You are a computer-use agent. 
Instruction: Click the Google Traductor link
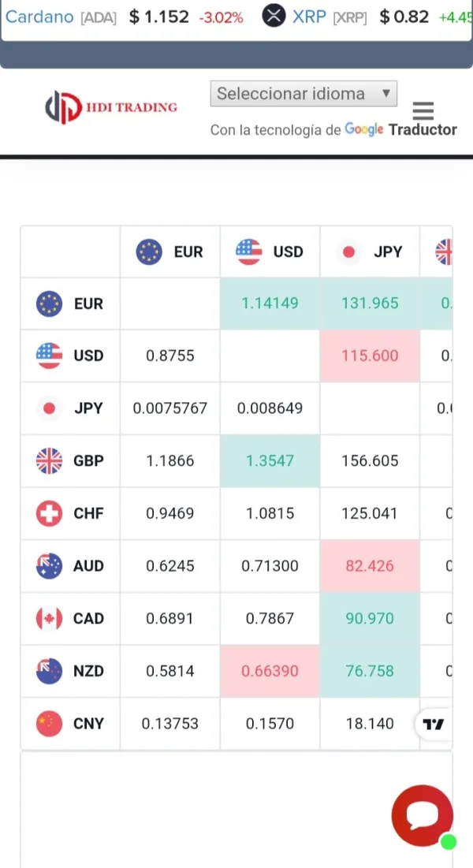point(400,130)
